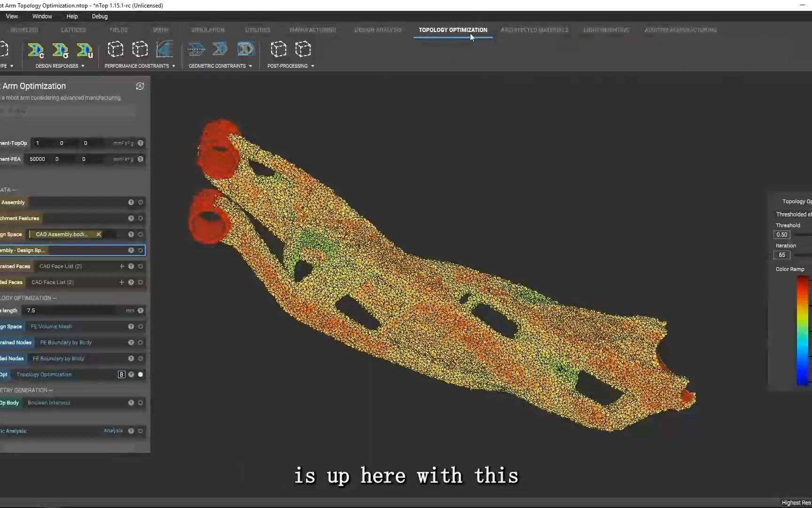This screenshot has height=508, width=812.
Task: Open the Debug menu
Action: (100, 16)
